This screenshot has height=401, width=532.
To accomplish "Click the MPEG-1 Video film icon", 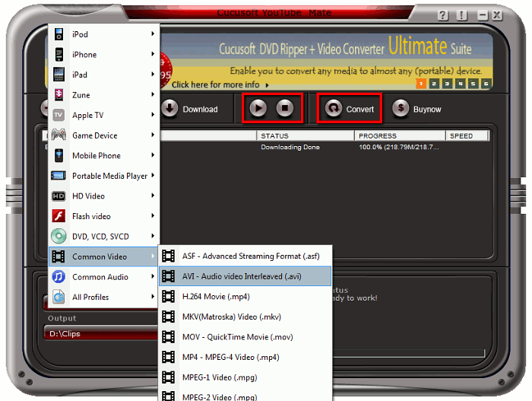I will [168, 377].
